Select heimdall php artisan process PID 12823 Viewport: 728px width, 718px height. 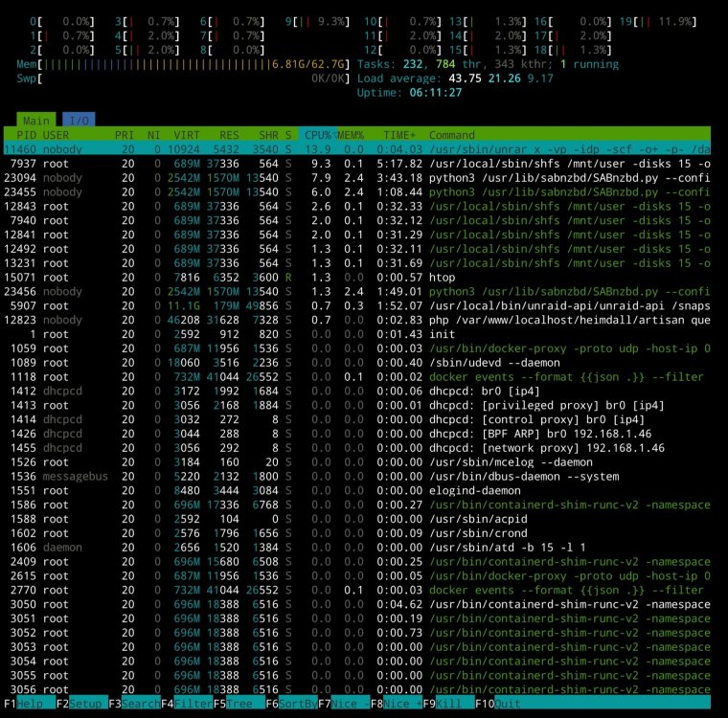pyautogui.click(x=357, y=320)
